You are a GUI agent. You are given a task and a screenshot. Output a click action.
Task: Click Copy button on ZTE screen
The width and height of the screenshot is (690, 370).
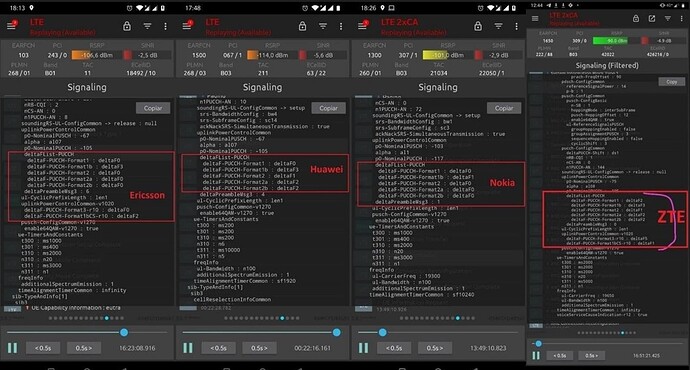click(672, 82)
